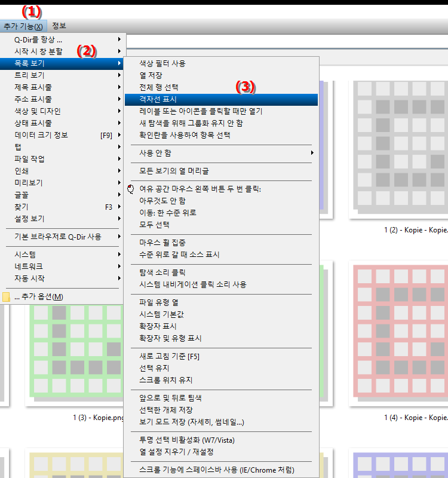Expand the 사용 안 함 submenu
This screenshot has width=448, height=478.
tap(221, 153)
